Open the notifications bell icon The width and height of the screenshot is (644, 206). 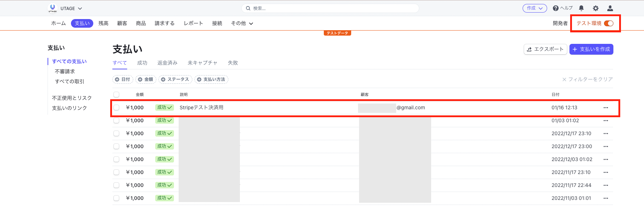tap(581, 8)
